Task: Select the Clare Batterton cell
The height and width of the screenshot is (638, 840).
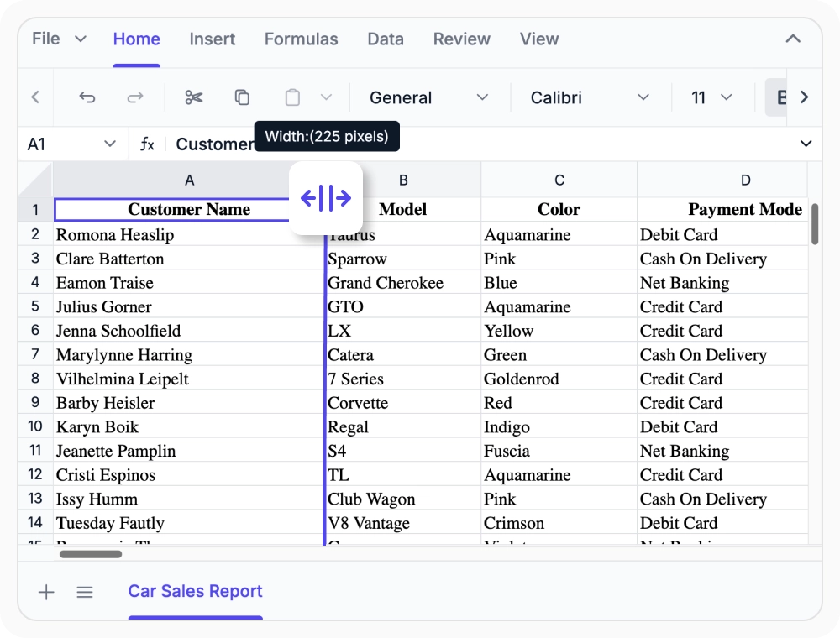Action: pos(189,259)
